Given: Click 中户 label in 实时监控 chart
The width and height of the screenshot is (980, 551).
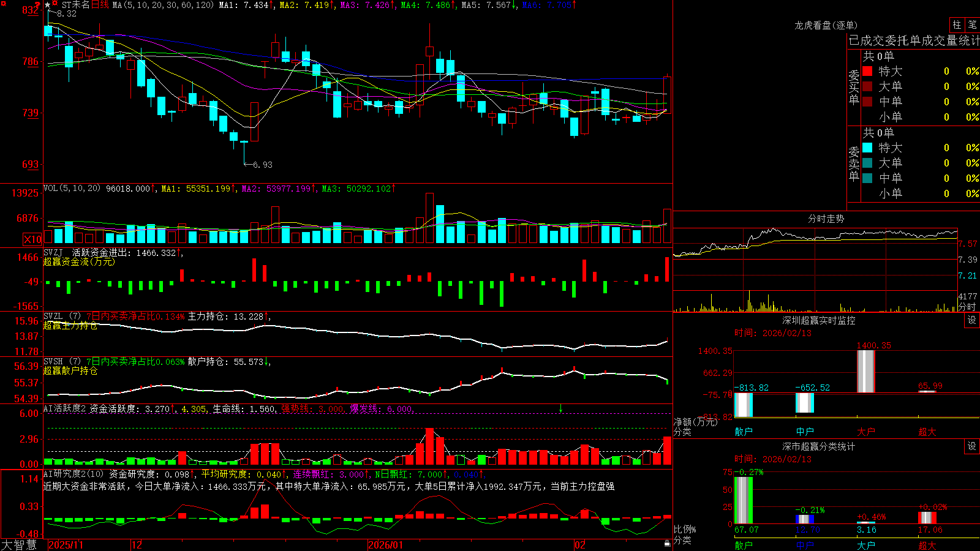Looking at the screenshot, I should click(805, 432).
